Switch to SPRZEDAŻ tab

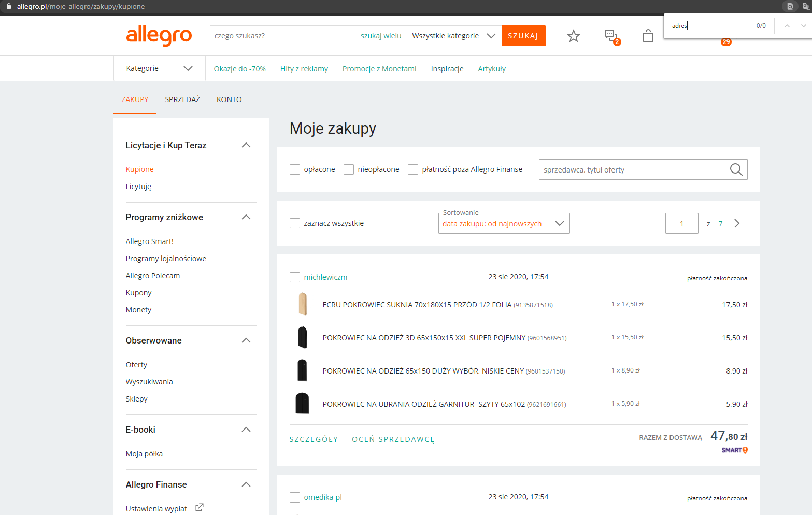tap(182, 99)
